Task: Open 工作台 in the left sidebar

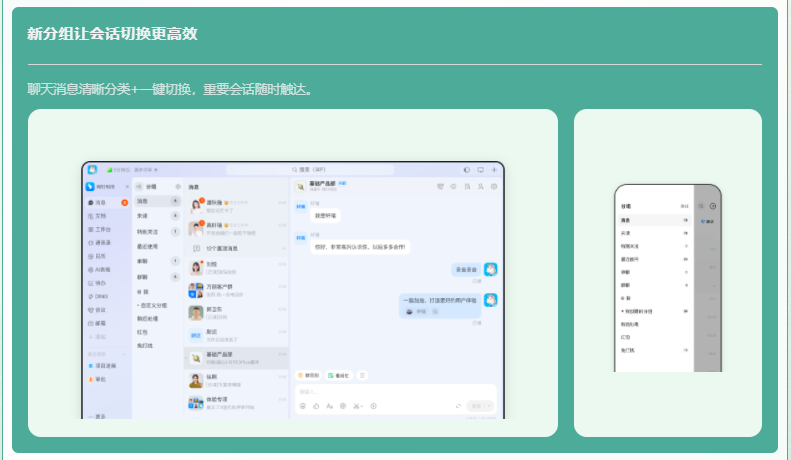Action: [102, 229]
